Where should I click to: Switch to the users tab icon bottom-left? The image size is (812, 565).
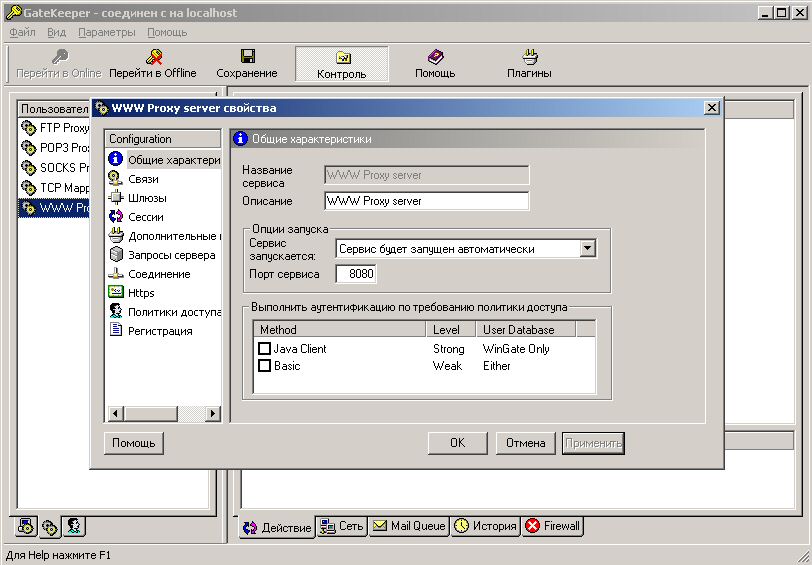click(x=74, y=527)
